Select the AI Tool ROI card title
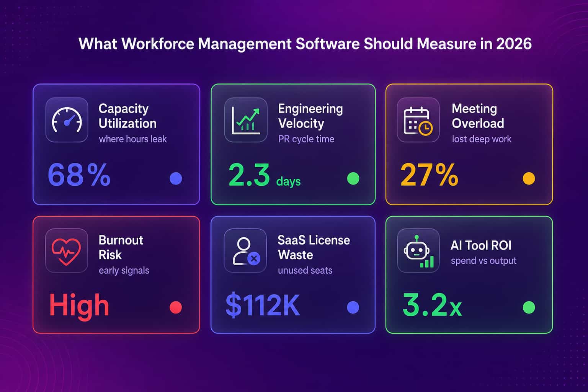The width and height of the screenshot is (588, 392). 481,245
